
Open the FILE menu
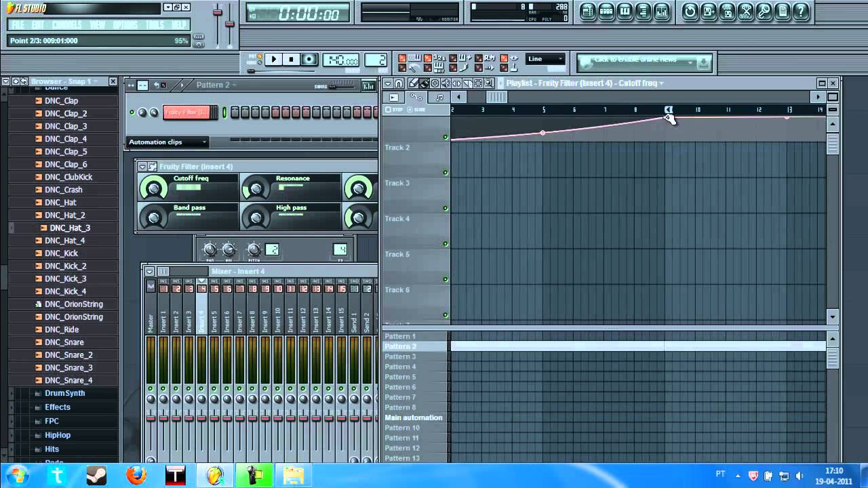(18, 25)
